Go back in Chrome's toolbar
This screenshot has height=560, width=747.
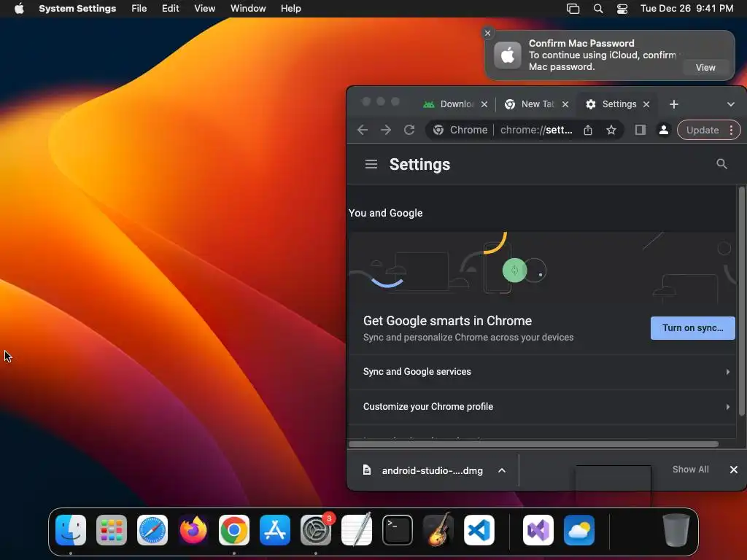[x=363, y=130]
